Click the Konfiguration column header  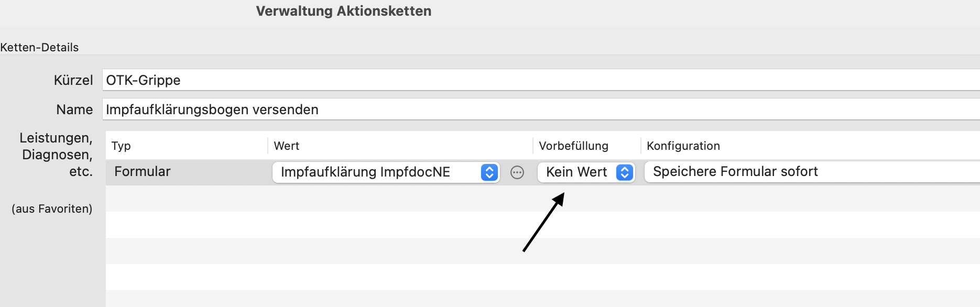point(683,146)
